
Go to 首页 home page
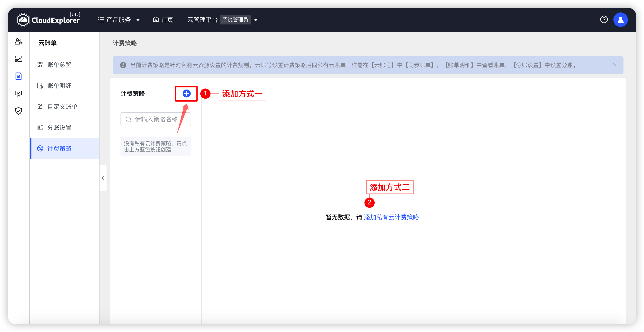pos(163,20)
